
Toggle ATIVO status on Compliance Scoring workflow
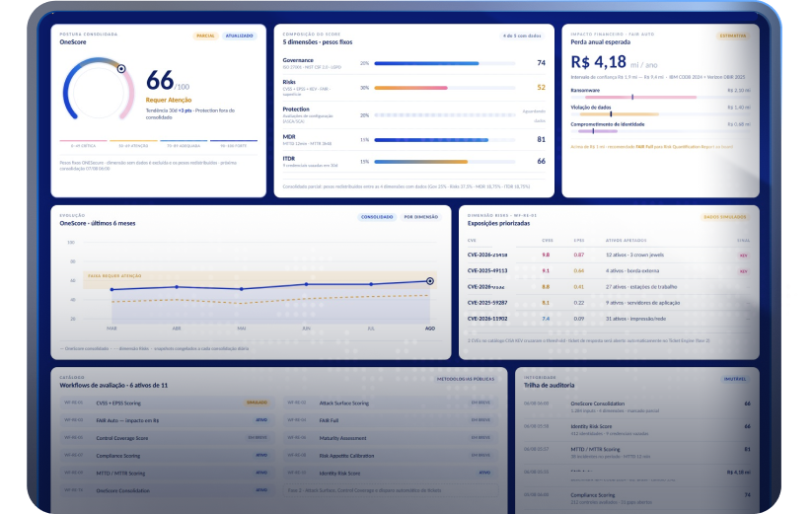[x=261, y=455]
